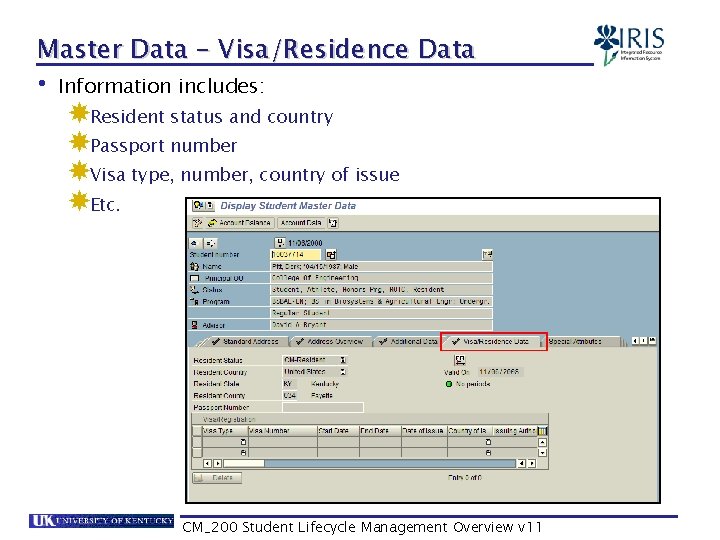Open the Account Data button
Viewport: 720px width, 540px height.
pyautogui.click(x=301, y=223)
